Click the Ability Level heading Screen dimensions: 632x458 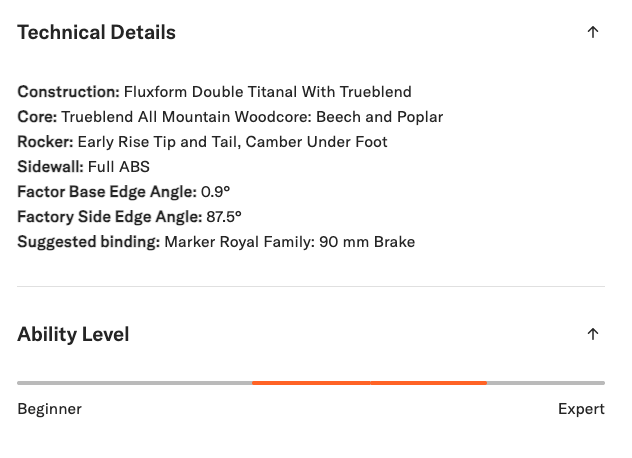coord(73,334)
